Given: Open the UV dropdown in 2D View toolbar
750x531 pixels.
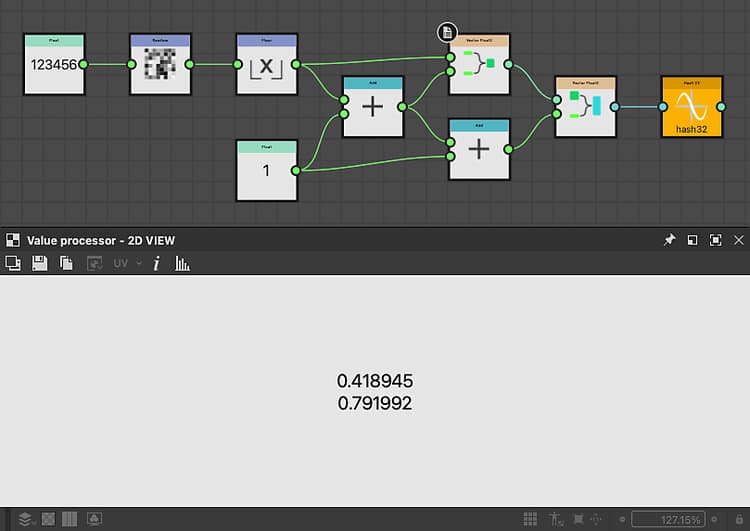Looking at the screenshot, I should coord(127,263).
